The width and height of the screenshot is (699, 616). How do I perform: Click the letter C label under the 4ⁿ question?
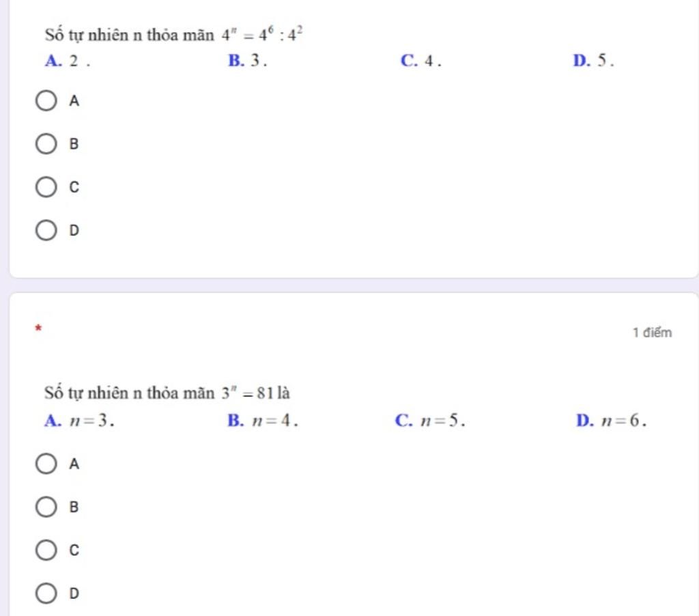[x=74, y=187]
